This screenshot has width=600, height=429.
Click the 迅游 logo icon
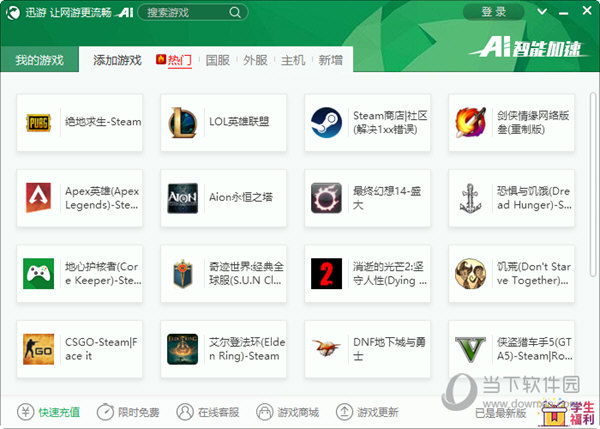coord(13,13)
